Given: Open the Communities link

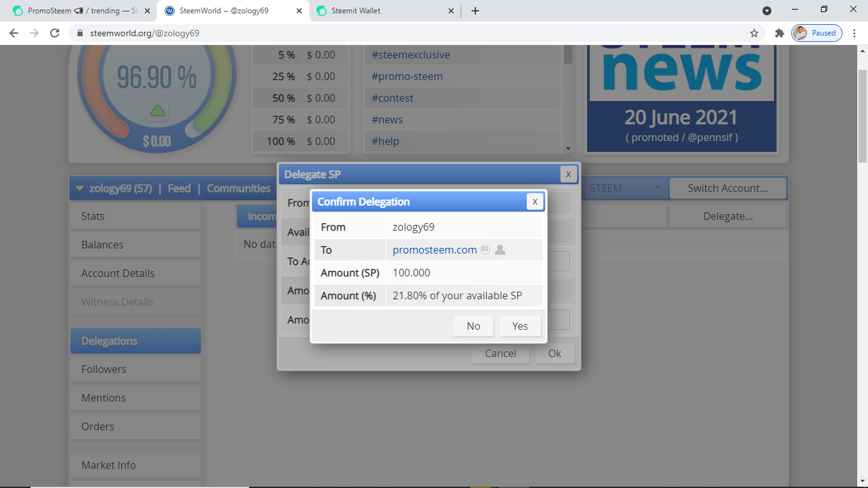Looking at the screenshot, I should tap(238, 188).
